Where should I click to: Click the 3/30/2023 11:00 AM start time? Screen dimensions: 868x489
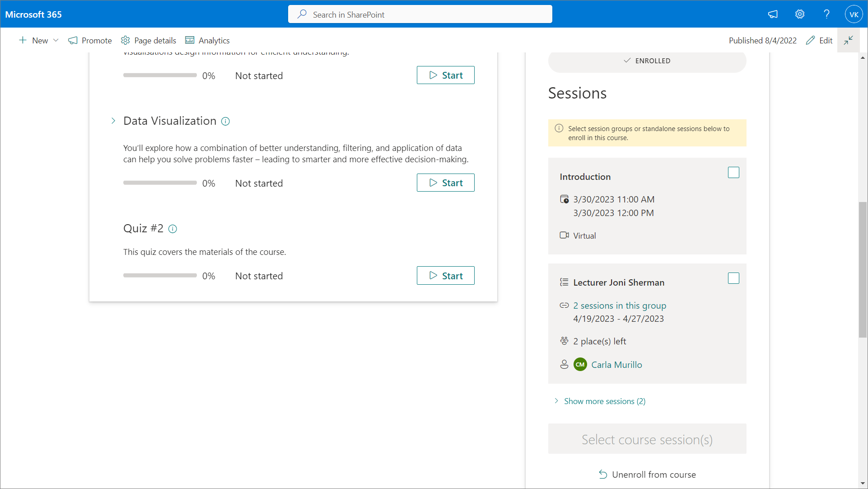click(614, 199)
